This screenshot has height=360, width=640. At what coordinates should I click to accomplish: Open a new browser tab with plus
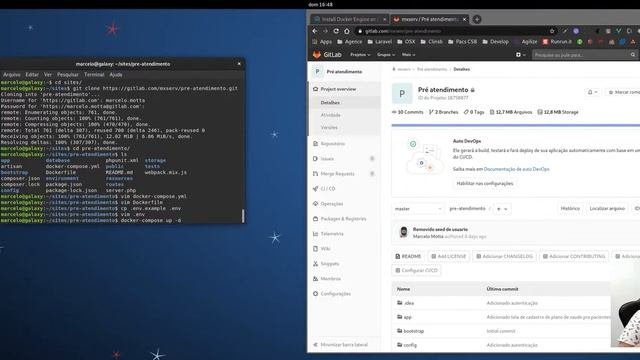(477, 19)
